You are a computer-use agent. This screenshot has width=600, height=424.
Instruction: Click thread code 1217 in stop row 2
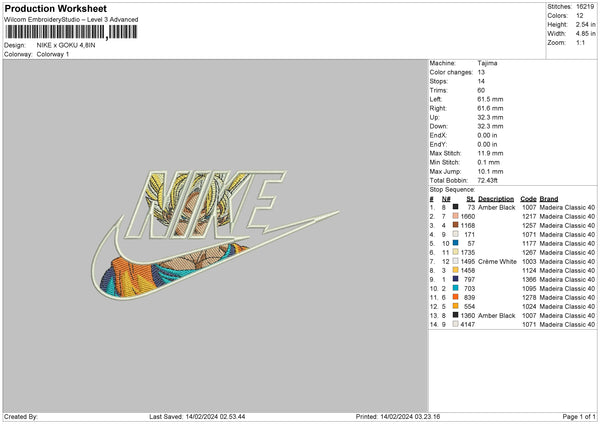529,217
